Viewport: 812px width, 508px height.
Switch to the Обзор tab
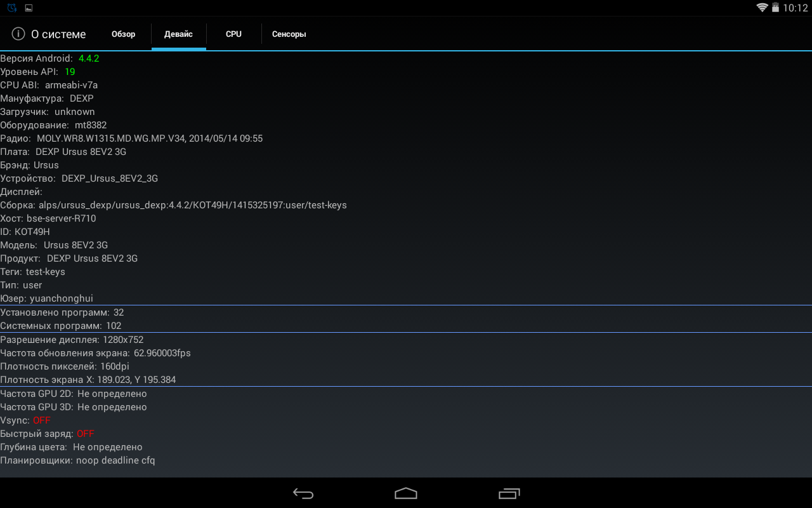[124, 34]
